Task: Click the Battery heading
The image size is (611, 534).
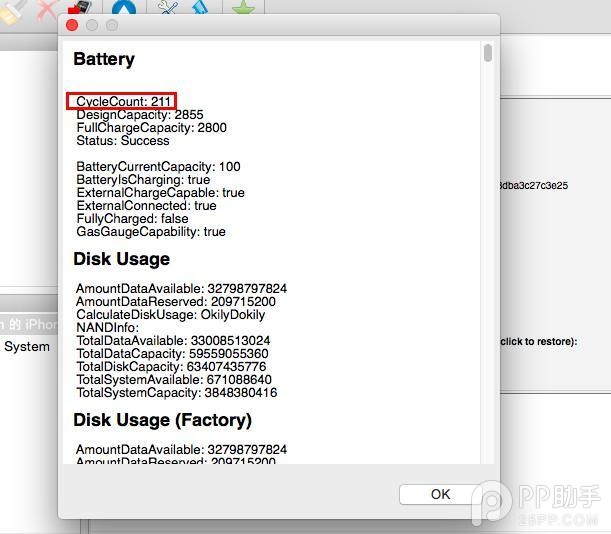Action: [104, 59]
